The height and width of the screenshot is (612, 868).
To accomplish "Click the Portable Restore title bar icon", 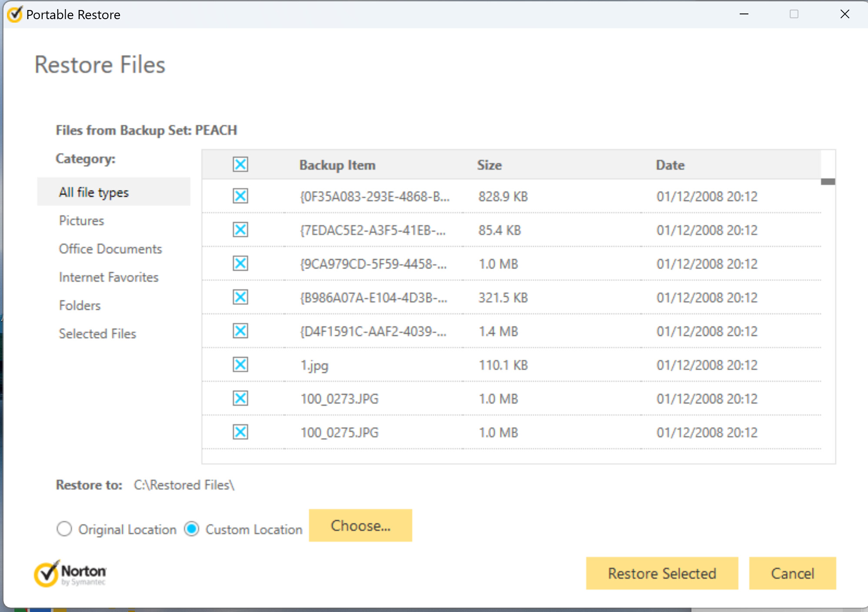I will (14, 14).
